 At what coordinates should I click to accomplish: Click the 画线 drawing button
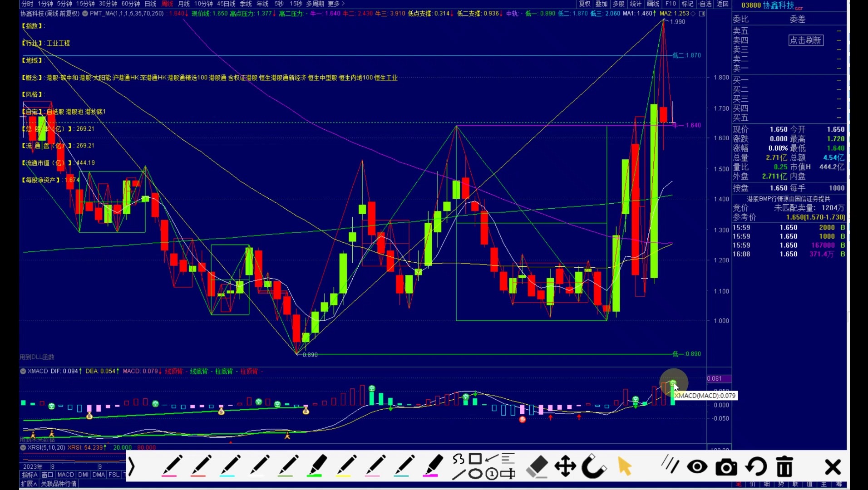point(653,4)
